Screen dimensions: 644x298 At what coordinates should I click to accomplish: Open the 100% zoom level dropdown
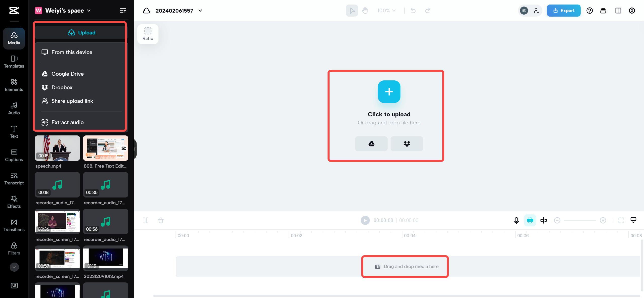[x=386, y=11]
